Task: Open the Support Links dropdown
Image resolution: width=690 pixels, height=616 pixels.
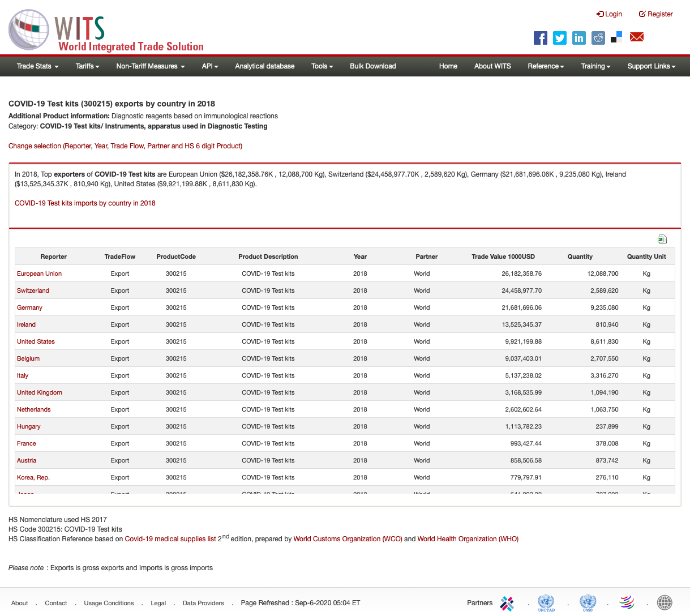Action: pyautogui.click(x=651, y=66)
